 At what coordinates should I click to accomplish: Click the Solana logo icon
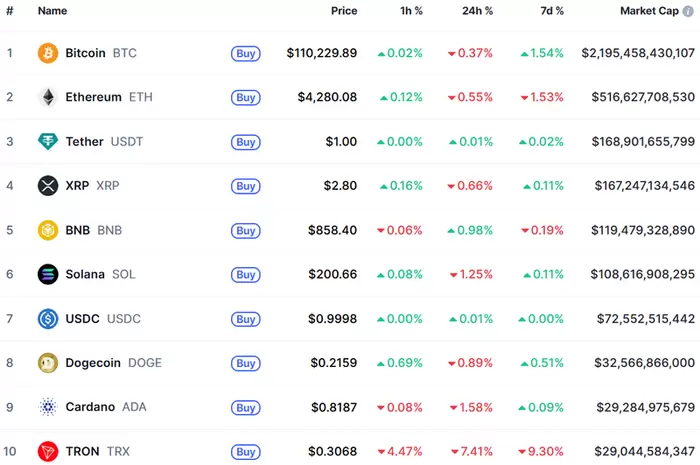[48, 274]
